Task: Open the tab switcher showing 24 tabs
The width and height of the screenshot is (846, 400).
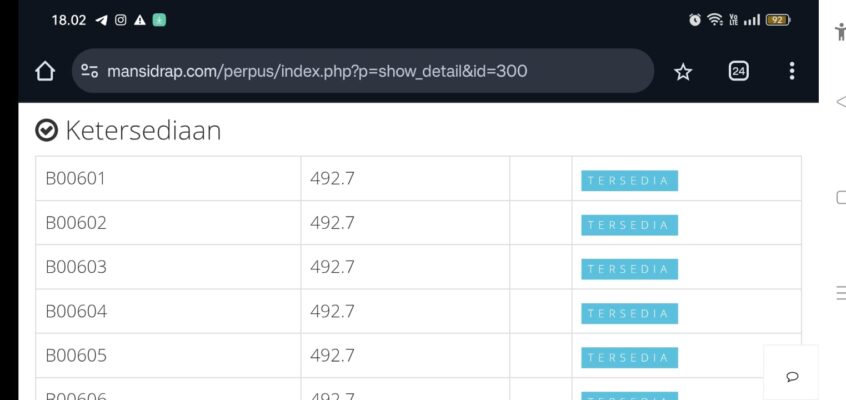Action: point(738,71)
